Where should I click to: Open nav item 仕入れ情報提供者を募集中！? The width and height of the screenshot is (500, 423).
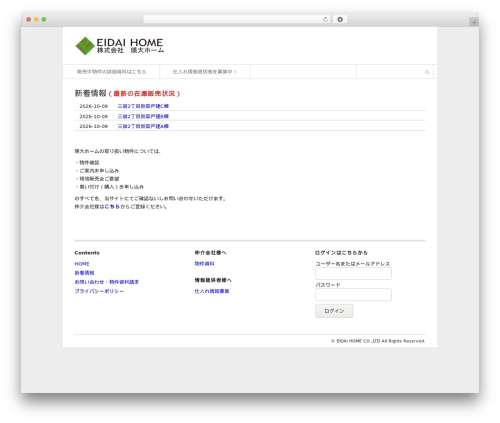pyautogui.click(x=205, y=72)
